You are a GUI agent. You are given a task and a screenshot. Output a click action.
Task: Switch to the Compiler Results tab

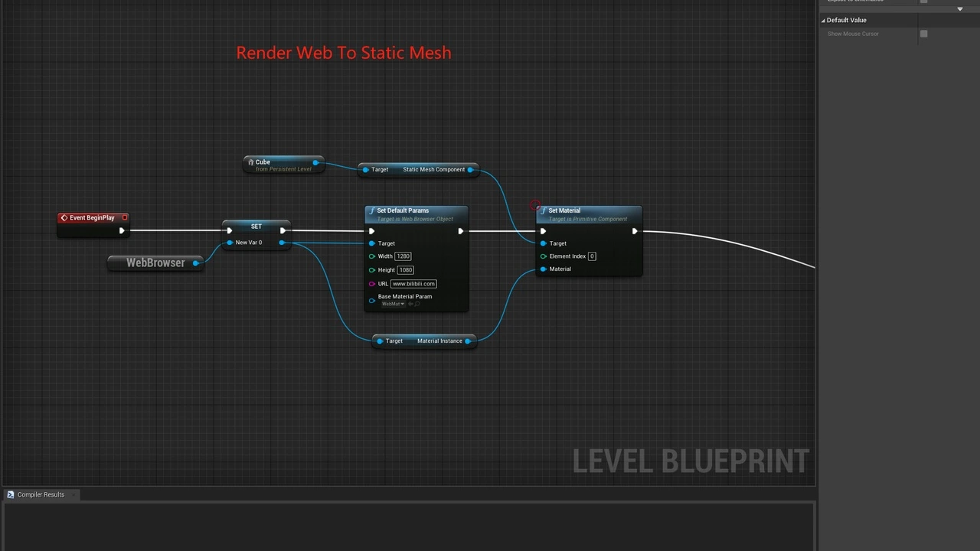point(41,495)
